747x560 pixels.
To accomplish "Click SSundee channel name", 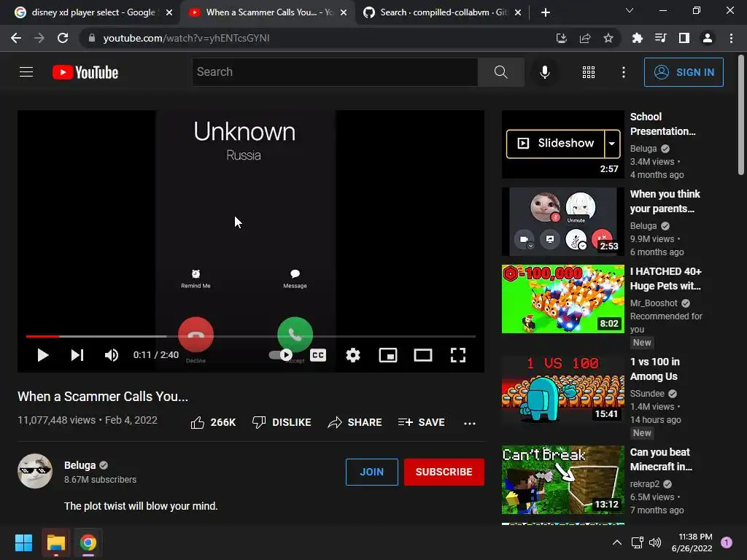I will tap(647, 394).
